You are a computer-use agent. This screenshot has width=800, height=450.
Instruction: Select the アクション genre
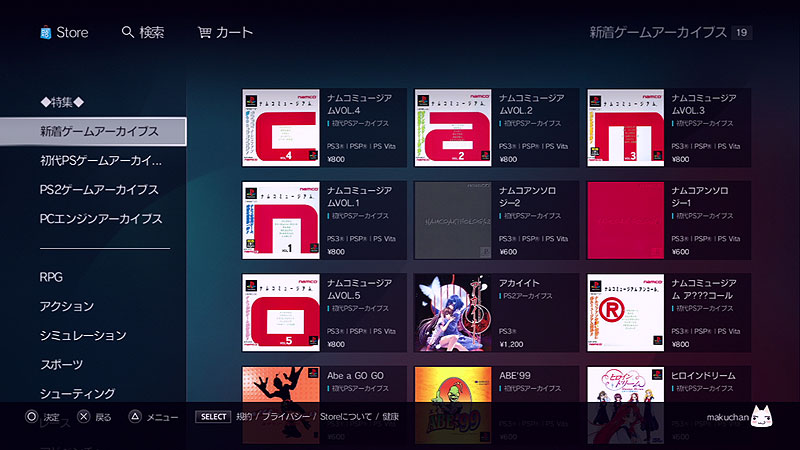tap(67, 306)
